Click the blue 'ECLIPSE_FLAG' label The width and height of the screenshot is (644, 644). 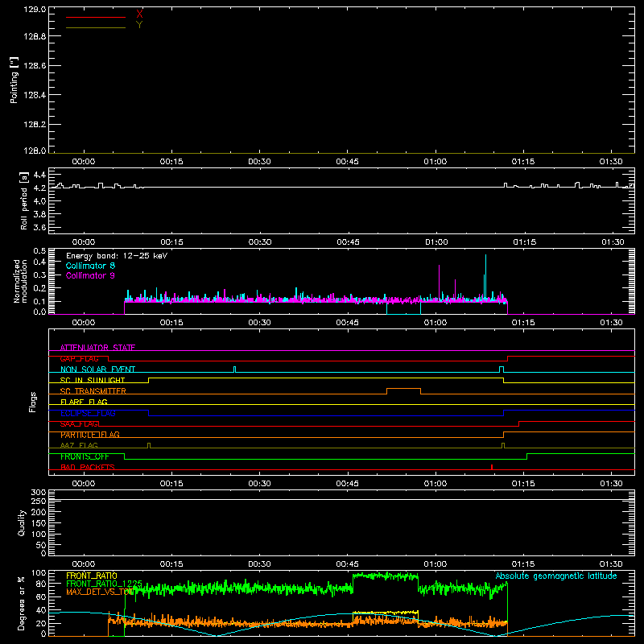coord(88,413)
